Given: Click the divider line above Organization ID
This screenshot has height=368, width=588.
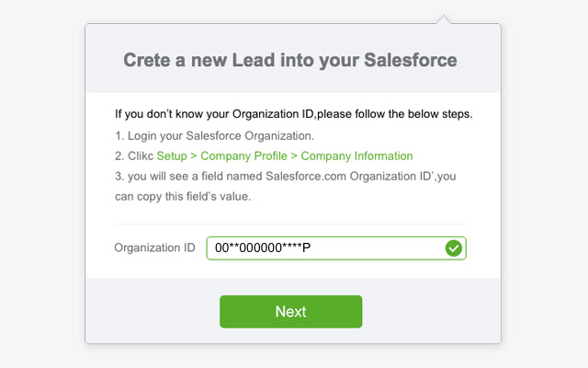Looking at the screenshot, I should [290, 224].
